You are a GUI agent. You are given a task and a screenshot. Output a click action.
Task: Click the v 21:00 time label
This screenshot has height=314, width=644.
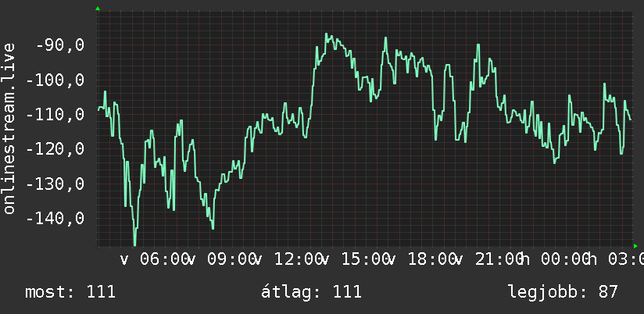tap(491, 259)
